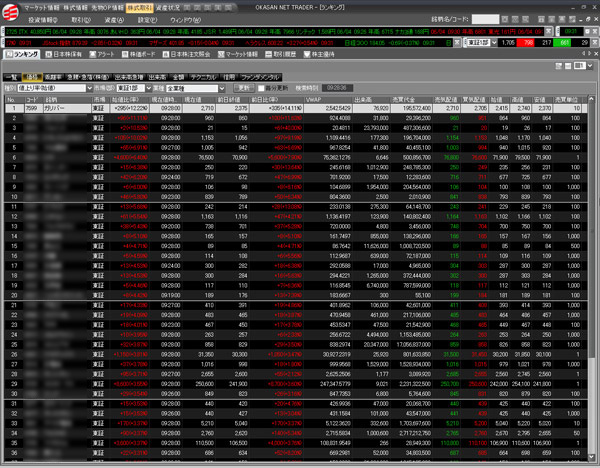The width and height of the screenshot is (600, 468).
Task: Click the third small icon after 資産状況
Action: click(x=207, y=8)
